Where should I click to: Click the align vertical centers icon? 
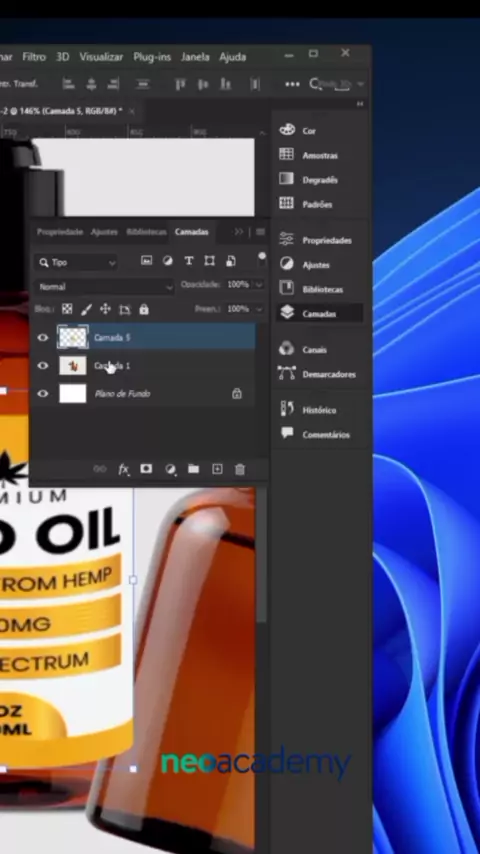203,84
